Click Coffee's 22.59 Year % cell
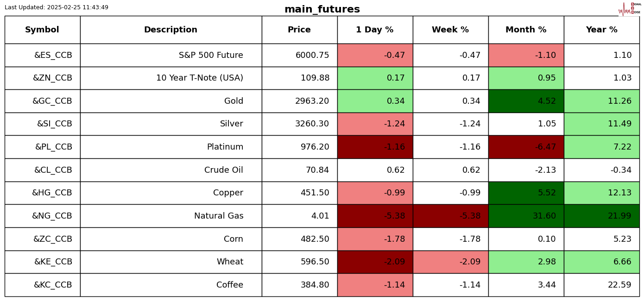644x301 pixels. pyautogui.click(x=601, y=285)
